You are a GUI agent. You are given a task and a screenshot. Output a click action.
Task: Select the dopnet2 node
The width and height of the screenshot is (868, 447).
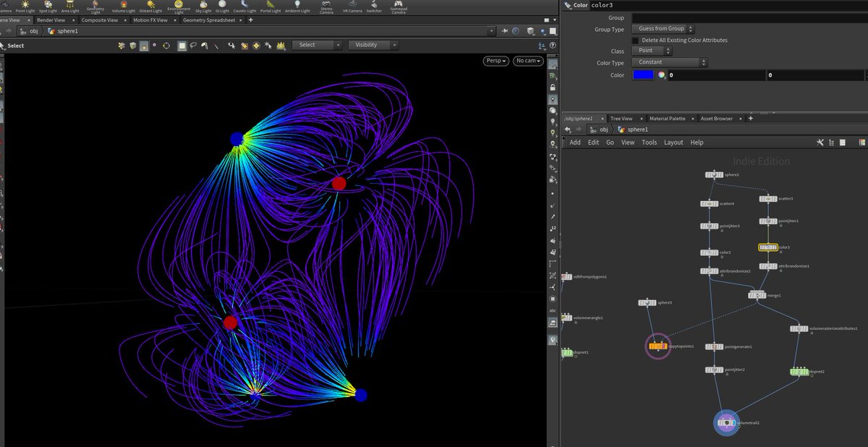click(x=799, y=371)
